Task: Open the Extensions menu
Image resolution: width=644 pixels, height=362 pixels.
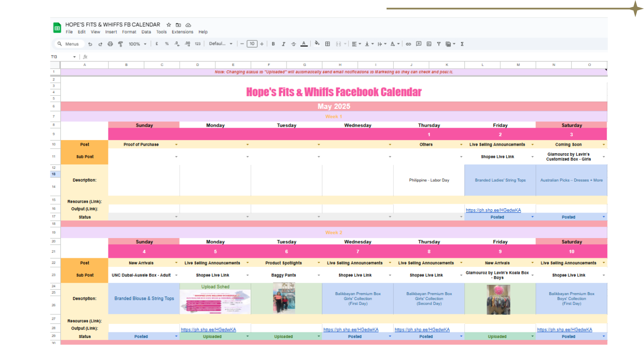Action: [182, 32]
